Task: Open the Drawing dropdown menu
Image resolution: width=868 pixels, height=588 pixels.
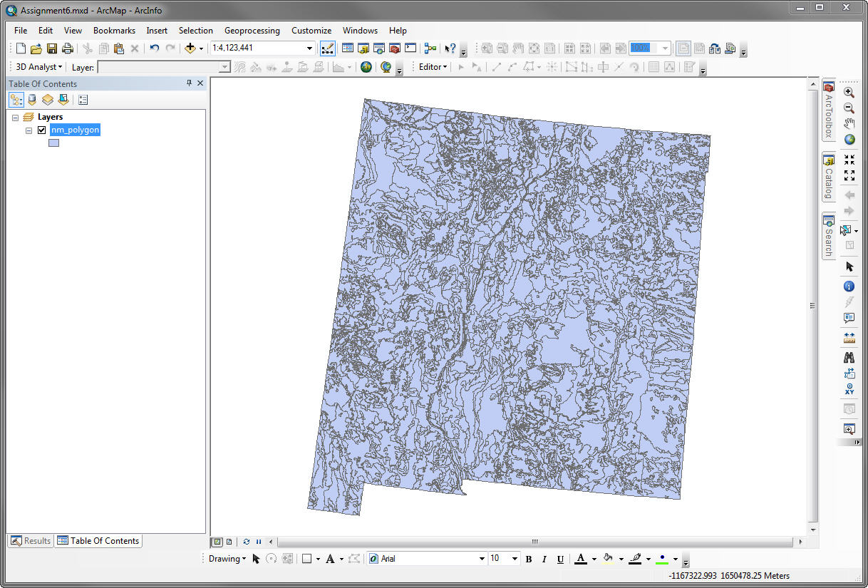Action: 227,559
